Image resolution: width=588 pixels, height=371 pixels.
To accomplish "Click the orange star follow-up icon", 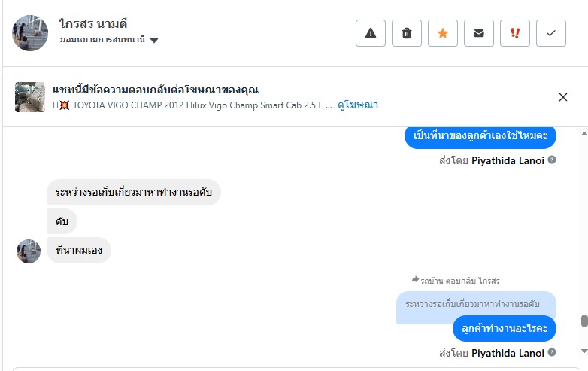I will tap(442, 33).
